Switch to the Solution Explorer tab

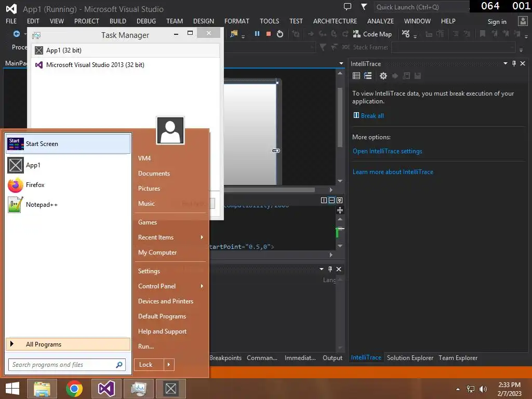coord(410,357)
